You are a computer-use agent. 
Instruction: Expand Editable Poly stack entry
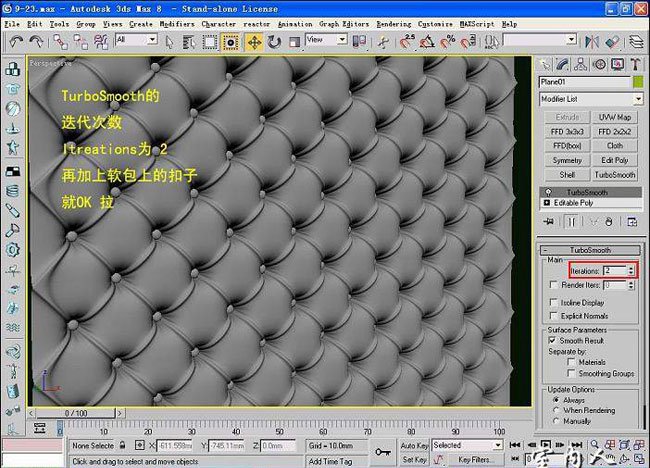[x=547, y=203]
